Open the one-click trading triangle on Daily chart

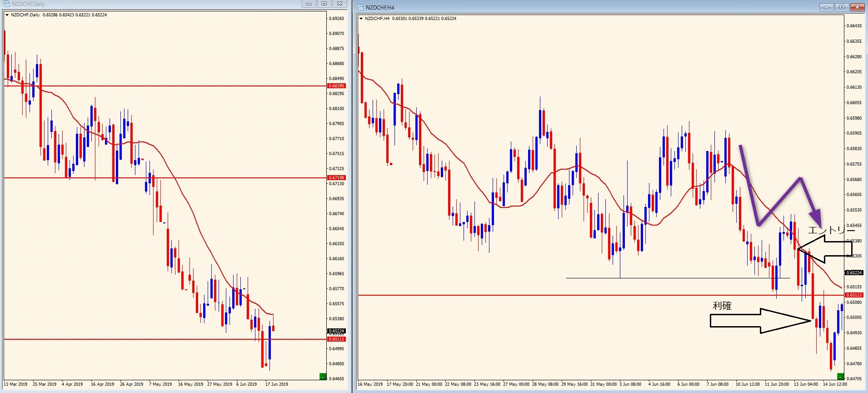pos(7,15)
